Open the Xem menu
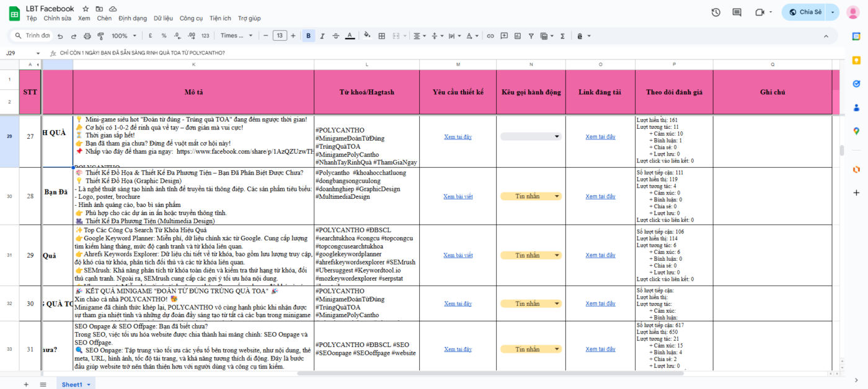The height and width of the screenshot is (389, 868). click(84, 19)
